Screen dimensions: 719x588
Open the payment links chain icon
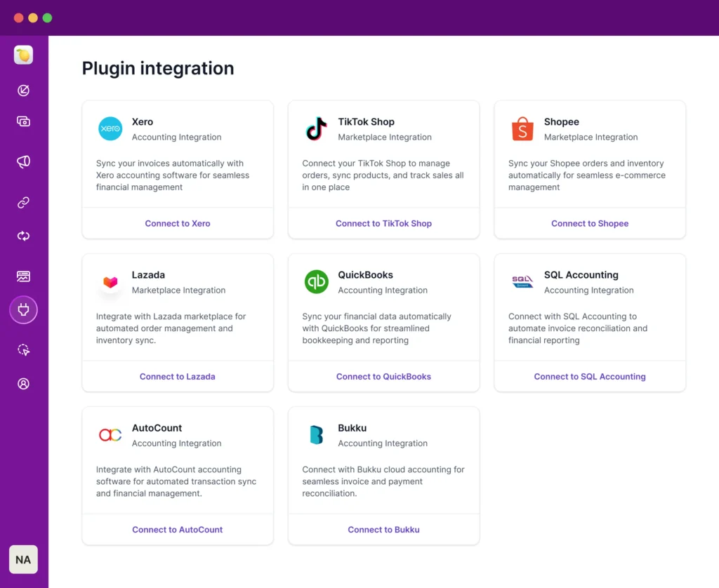(23, 202)
